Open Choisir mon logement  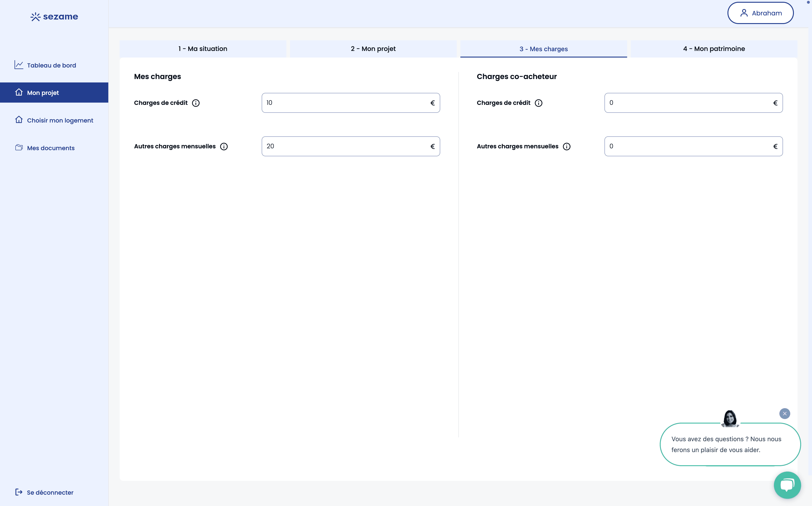click(x=60, y=120)
